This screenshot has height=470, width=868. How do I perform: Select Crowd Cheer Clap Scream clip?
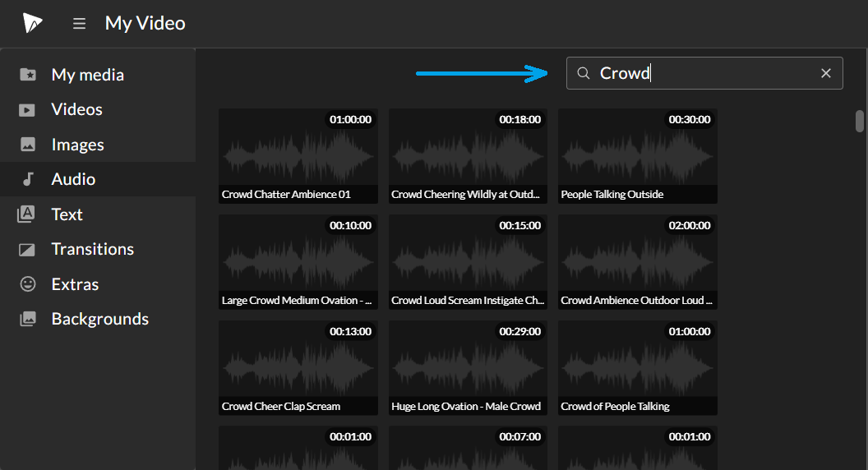[x=298, y=367]
